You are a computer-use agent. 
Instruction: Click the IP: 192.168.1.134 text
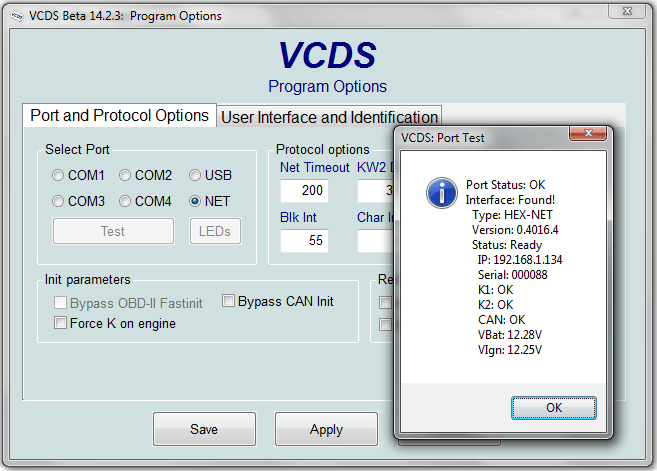click(520, 260)
